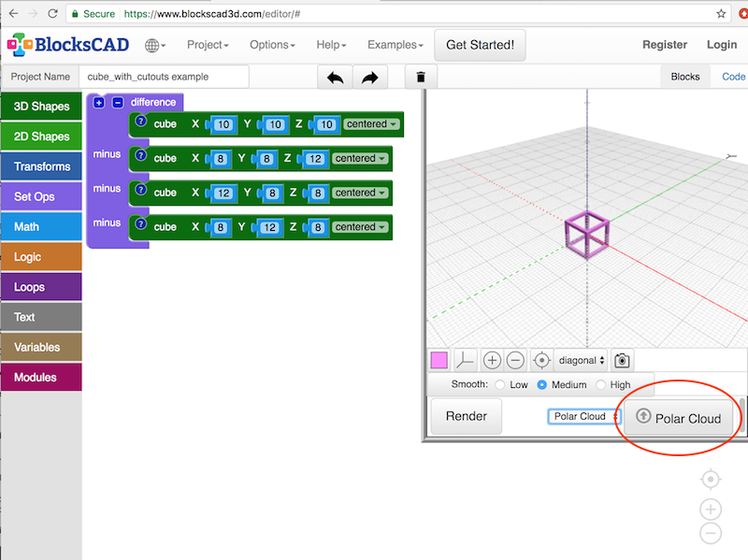
Task: Open the Help menu
Action: tap(331, 45)
